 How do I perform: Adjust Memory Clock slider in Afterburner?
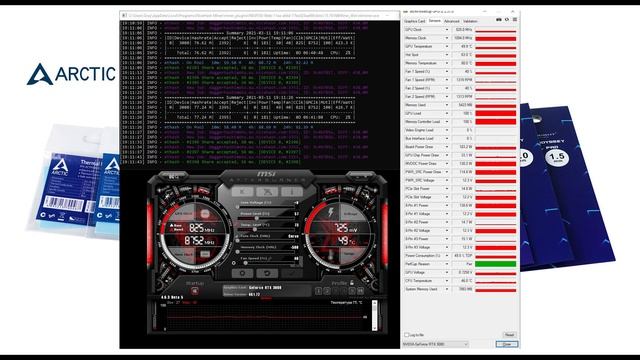click(x=267, y=251)
